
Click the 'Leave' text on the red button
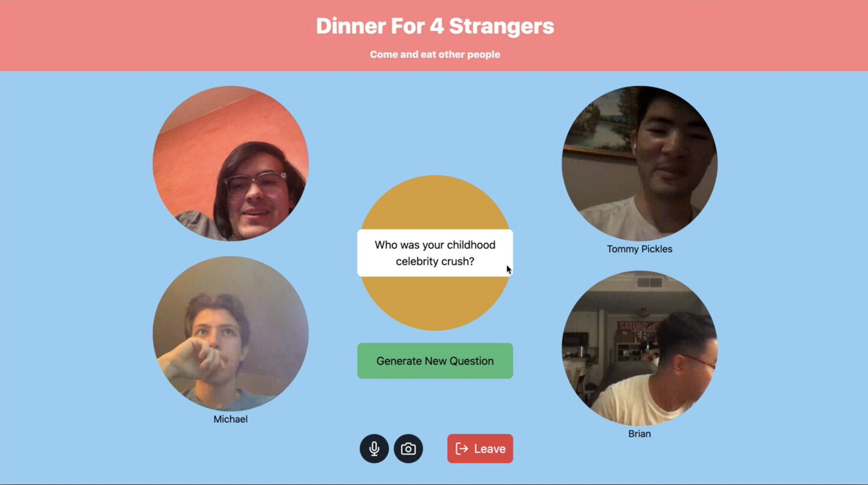(x=490, y=449)
